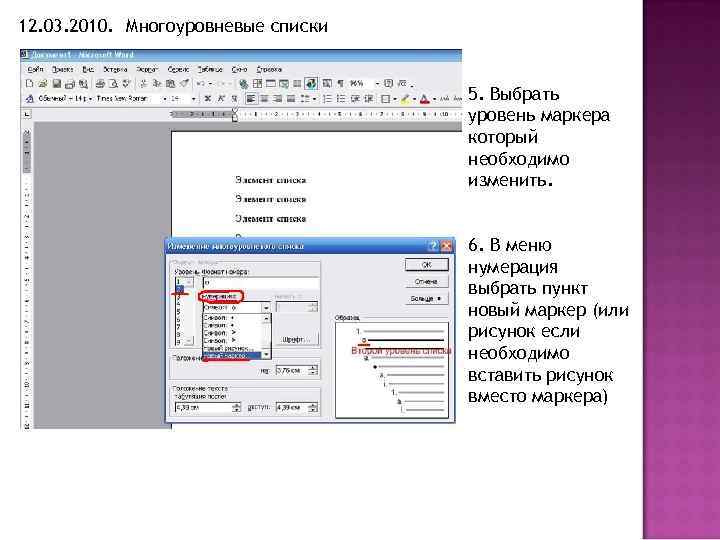Click the Increase Indent icon
Image resolution: width=720 pixels, height=540 pixels.
(x=368, y=98)
